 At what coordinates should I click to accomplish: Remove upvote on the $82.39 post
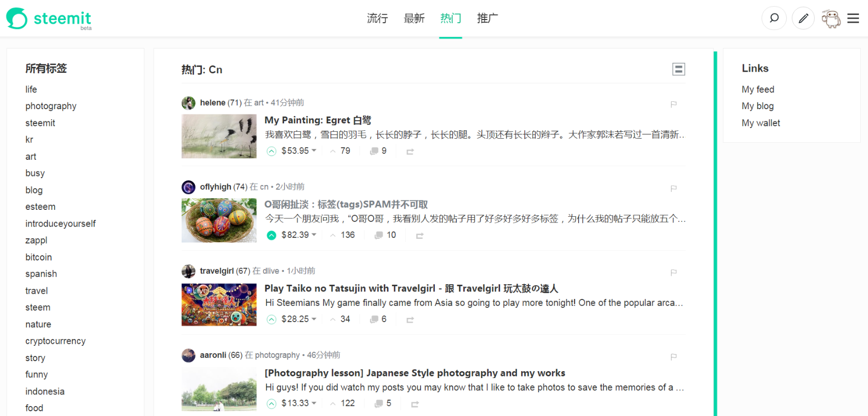271,235
